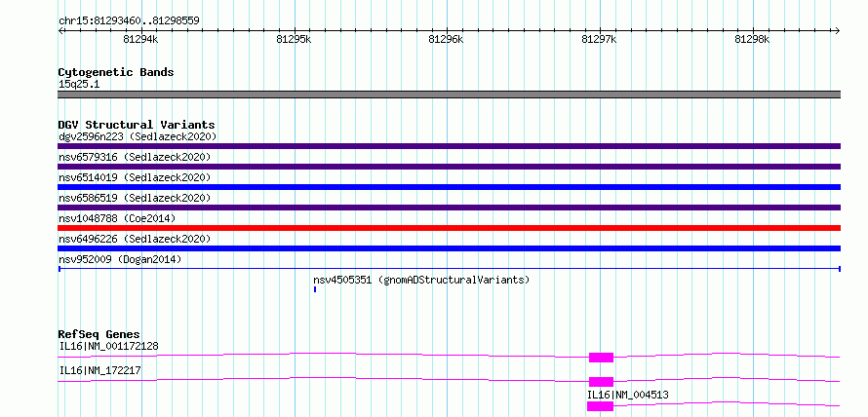Click the purple bar under nsv6579316
Image resolution: width=868 pixels, height=417 pixels.
coord(449,167)
